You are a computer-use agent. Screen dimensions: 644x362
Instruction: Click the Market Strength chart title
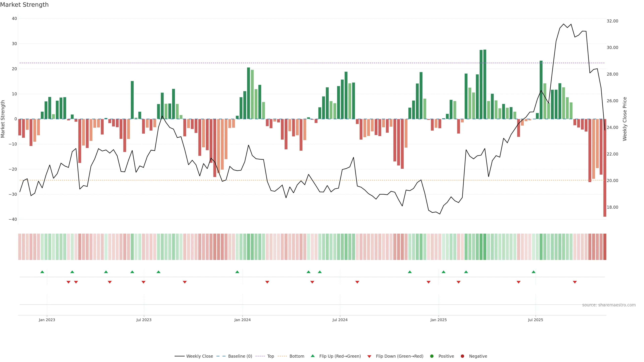pyautogui.click(x=24, y=5)
